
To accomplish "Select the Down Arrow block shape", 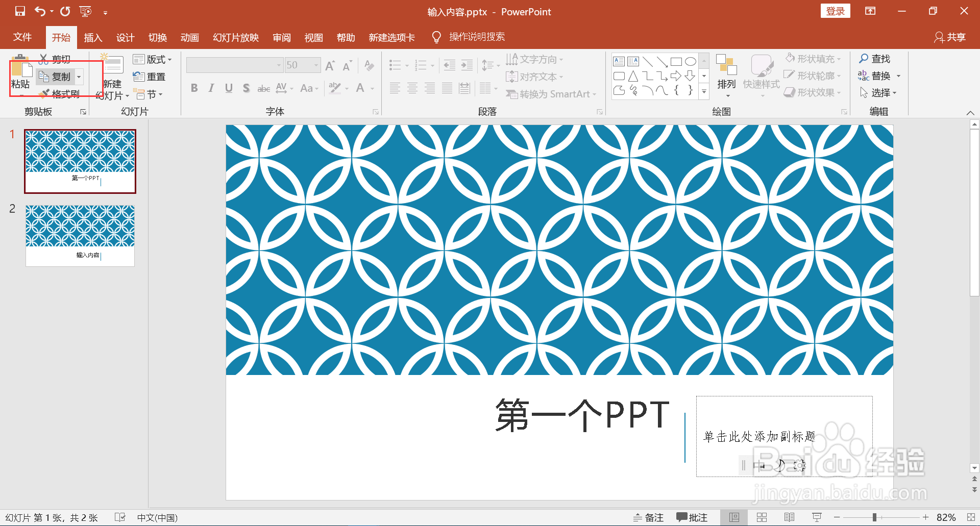I will [691, 76].
